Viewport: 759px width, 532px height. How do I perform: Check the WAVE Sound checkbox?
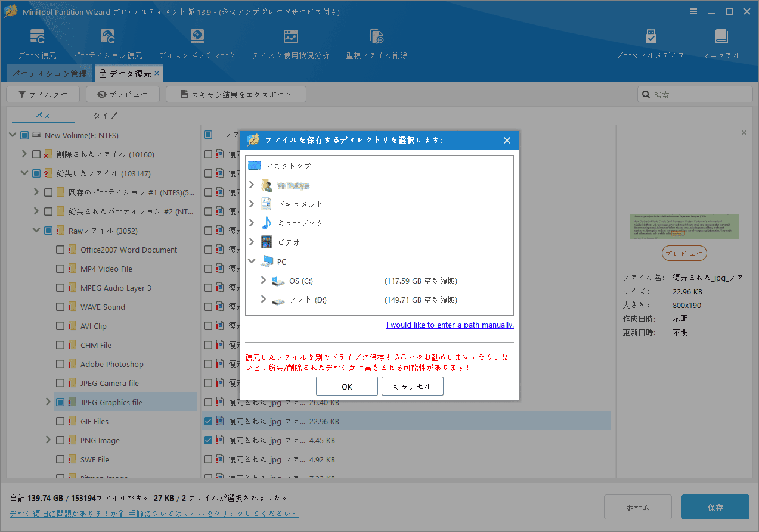pyautogui.click(x=60, y=307)
